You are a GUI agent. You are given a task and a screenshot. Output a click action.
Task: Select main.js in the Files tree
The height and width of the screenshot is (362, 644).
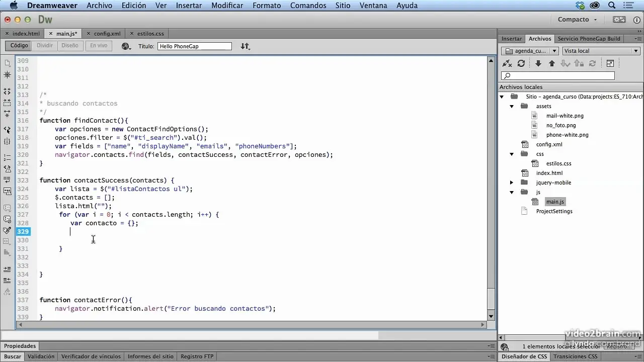(555, 202)
